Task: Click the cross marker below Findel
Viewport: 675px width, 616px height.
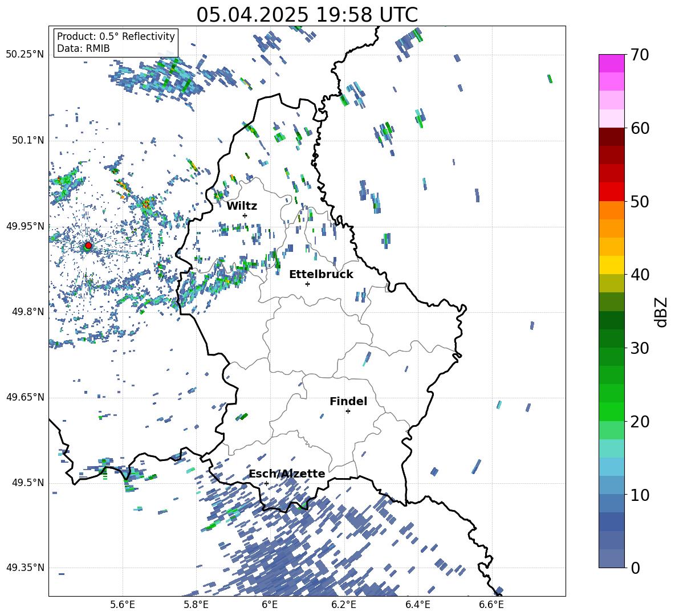Action: point(348,411)
